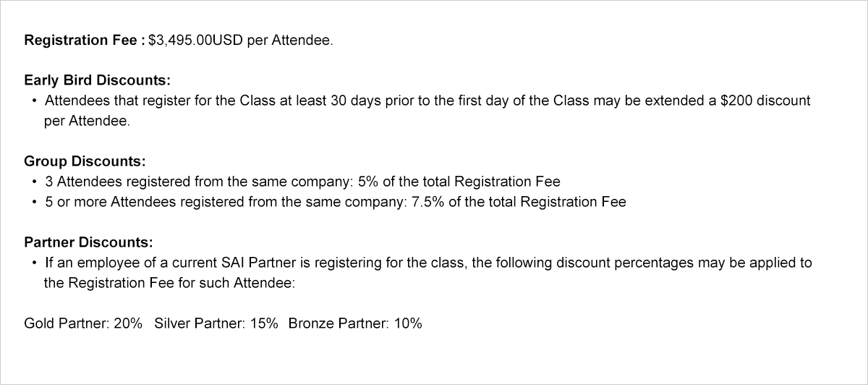
Task: Click the bullet before 3 Attendees item
Action: pos(34,182)
